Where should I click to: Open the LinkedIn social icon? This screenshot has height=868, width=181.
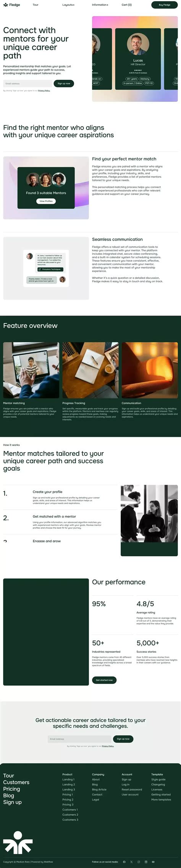(146, 862)
